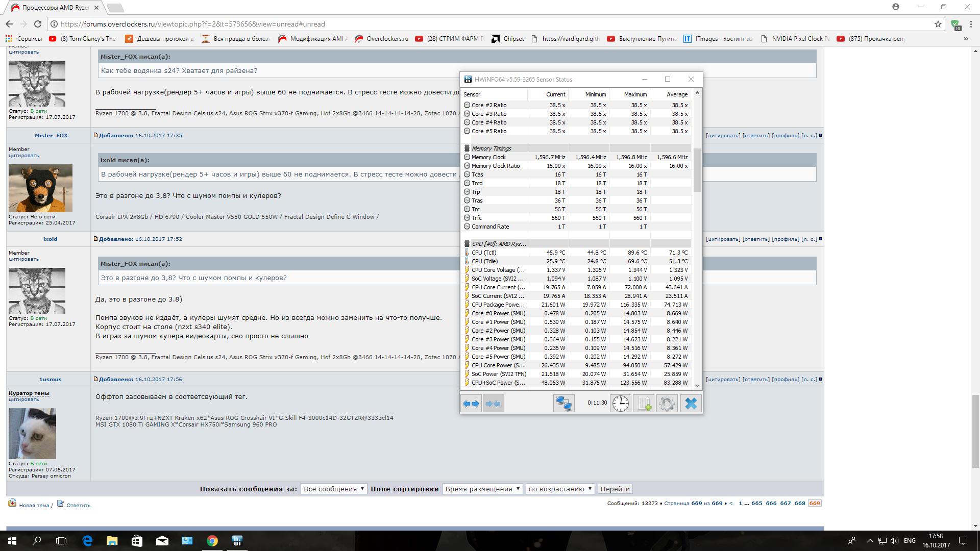Reload page with Chrome refresh icon
This screenshot has height=551, width=980.
tap(38, 24)
